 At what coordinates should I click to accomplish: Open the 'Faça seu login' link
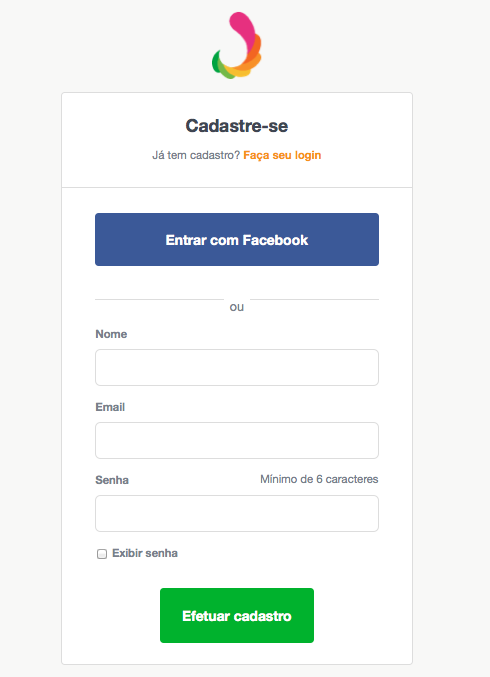pyautogui.click(x=282, y=155)
